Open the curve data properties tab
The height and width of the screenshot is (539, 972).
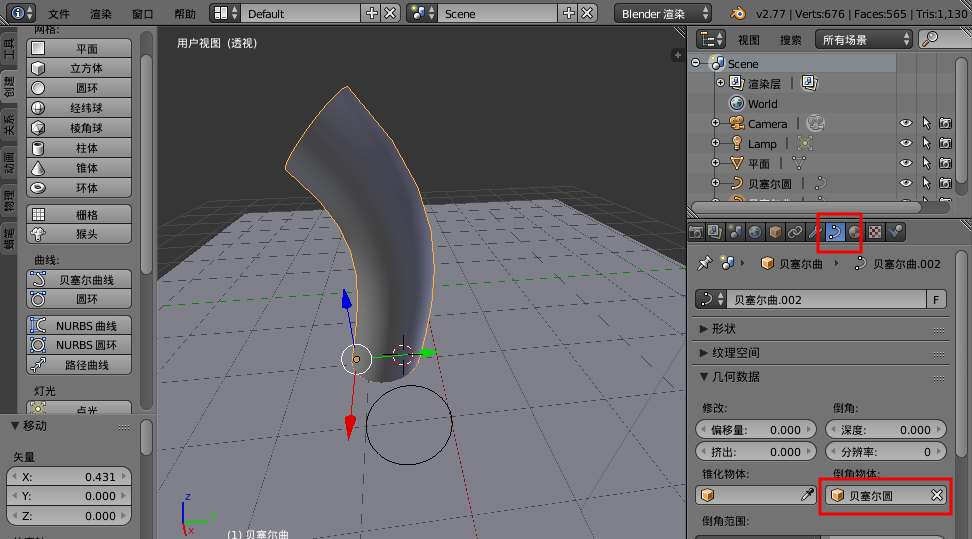click(834, 232)
